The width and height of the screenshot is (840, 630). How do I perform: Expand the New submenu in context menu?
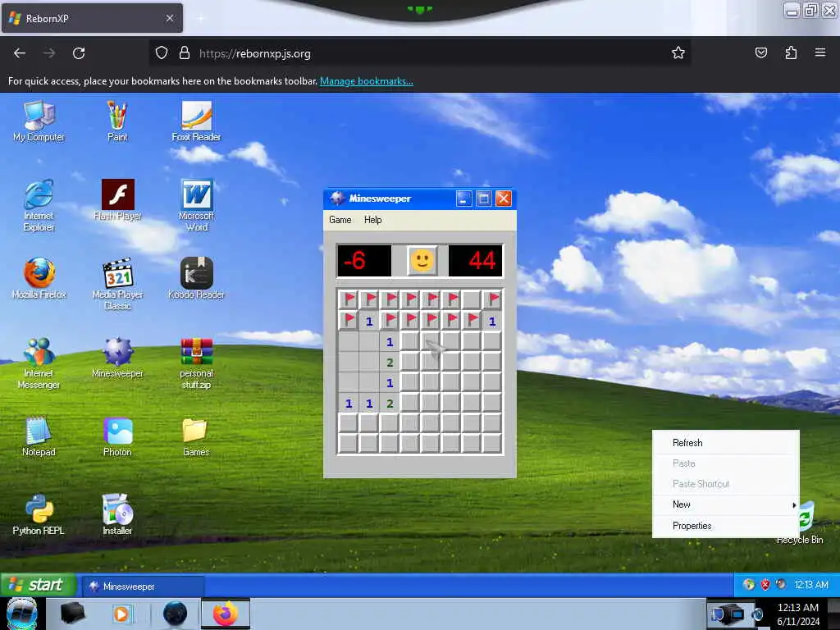coord(725,504)
